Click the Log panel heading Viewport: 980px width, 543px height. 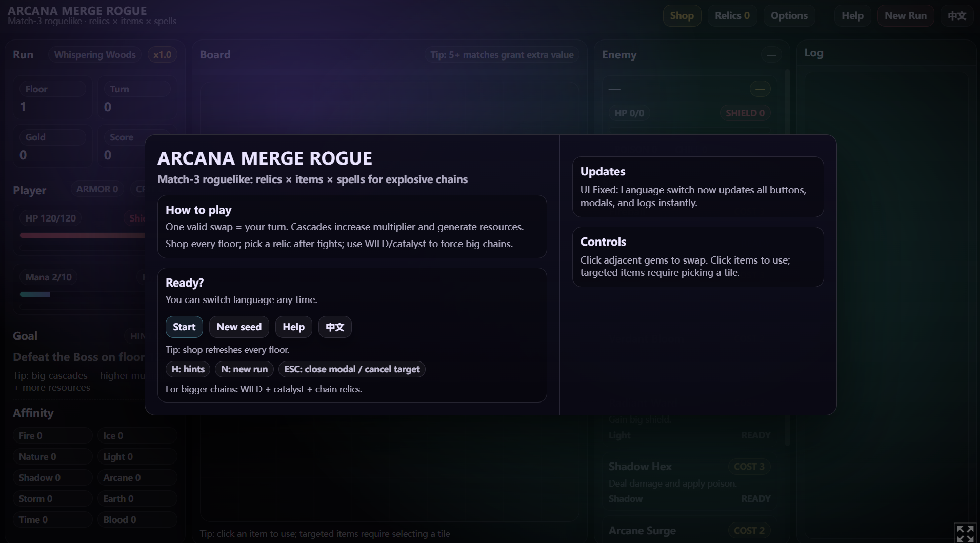point(814,53)
